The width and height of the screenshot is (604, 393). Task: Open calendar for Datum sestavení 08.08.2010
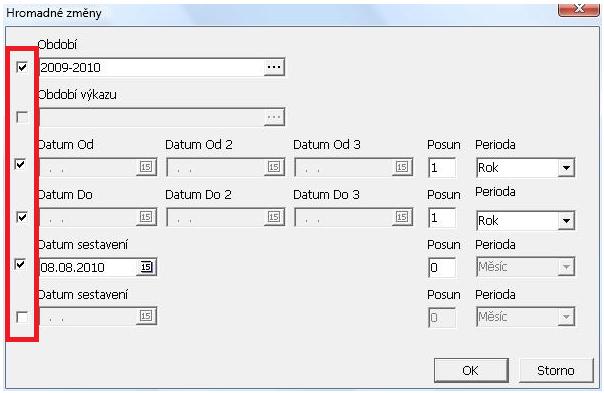point(146,267)
